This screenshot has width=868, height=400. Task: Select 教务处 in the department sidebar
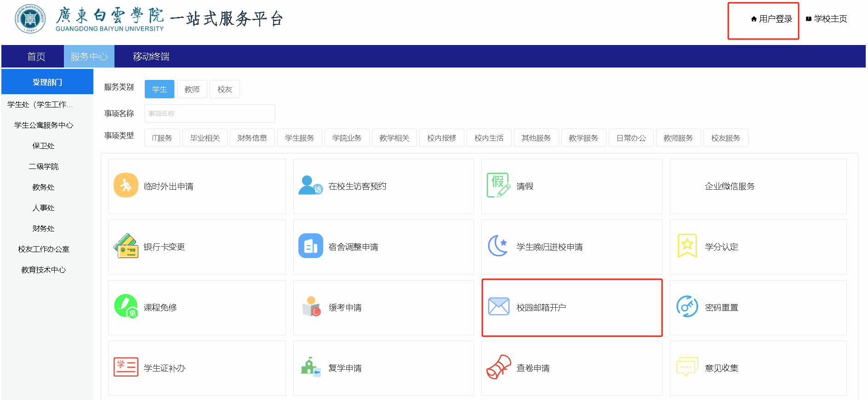[x=44, y=187]
